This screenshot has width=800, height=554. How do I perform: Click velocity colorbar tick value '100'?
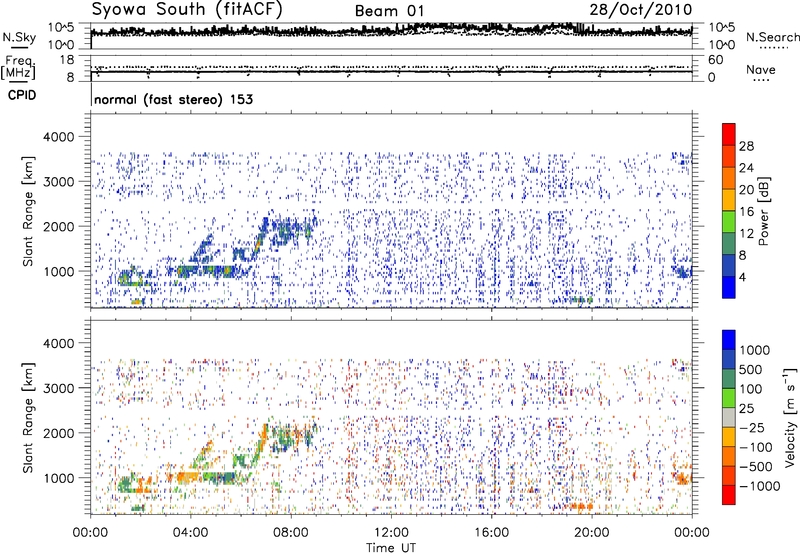tap(751, 389)
